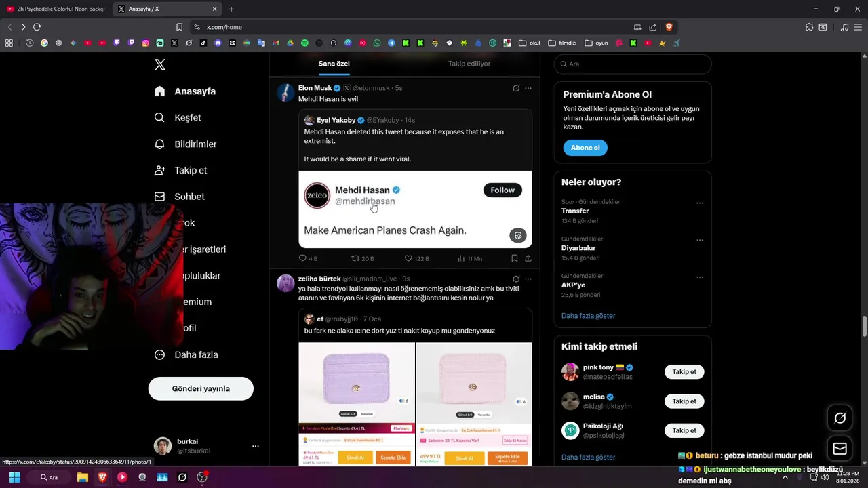Open Sohbet messages
The image size is (868, 488).
[180, 197]
